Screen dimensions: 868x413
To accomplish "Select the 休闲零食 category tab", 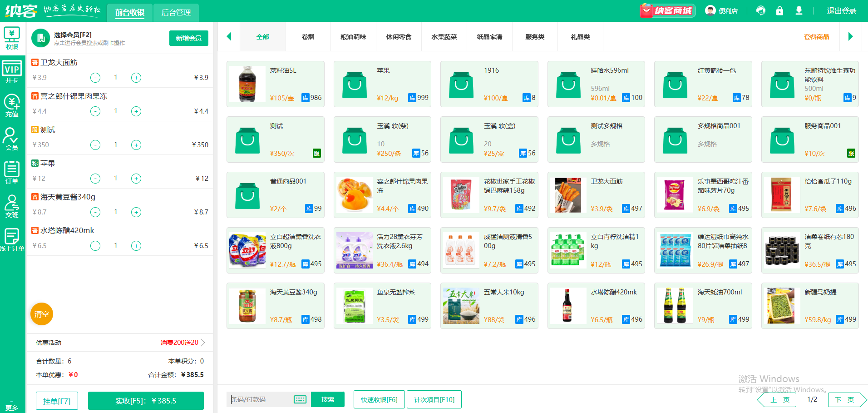I will (x=399, y=37).
